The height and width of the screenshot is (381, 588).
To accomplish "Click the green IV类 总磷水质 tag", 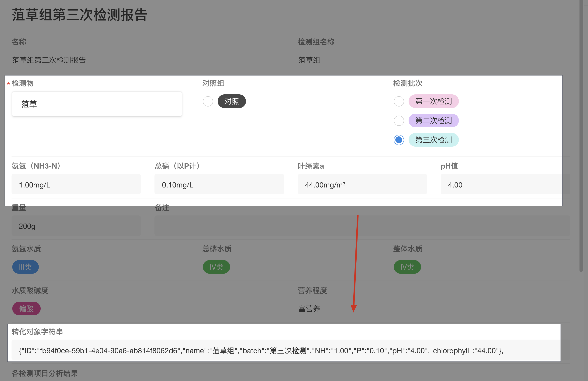I will [x=216, y=267].
